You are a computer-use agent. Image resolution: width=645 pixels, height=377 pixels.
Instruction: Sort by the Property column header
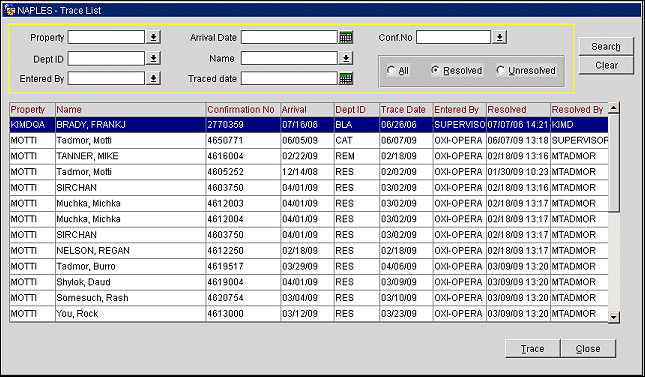click(32, 110)
